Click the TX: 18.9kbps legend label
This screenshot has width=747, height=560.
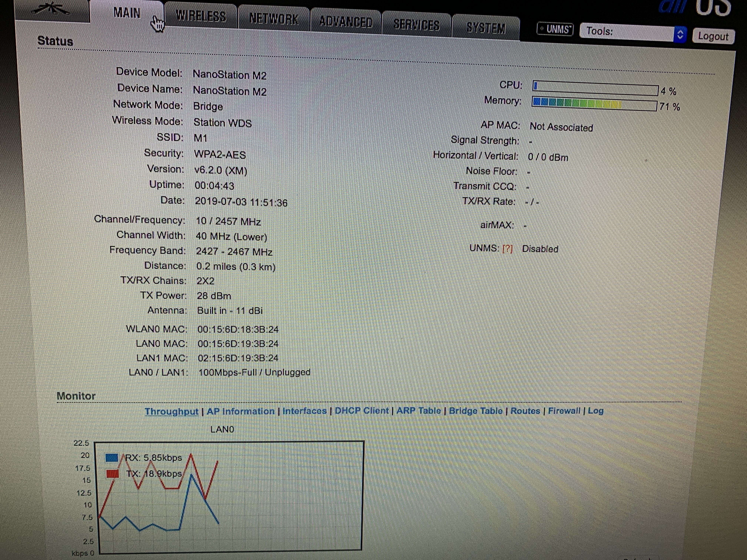[154, 474]
